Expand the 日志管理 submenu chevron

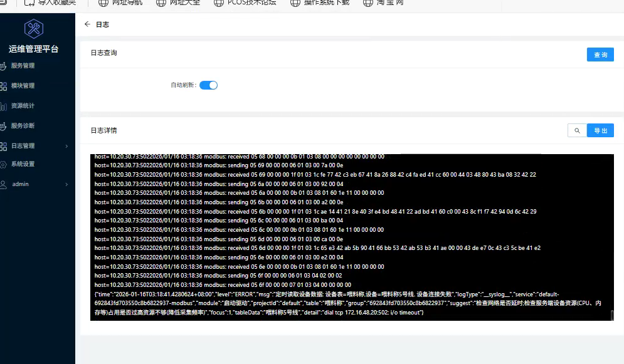66,146
